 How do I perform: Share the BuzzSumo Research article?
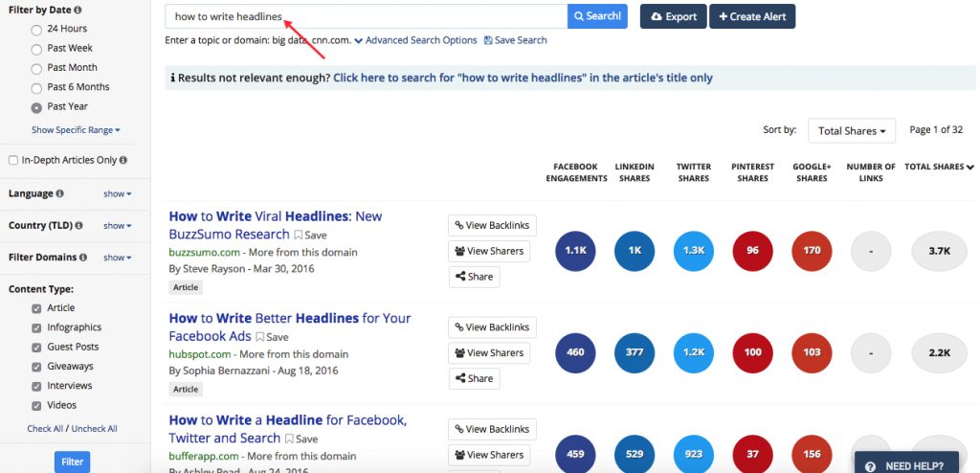click(475, 277)
